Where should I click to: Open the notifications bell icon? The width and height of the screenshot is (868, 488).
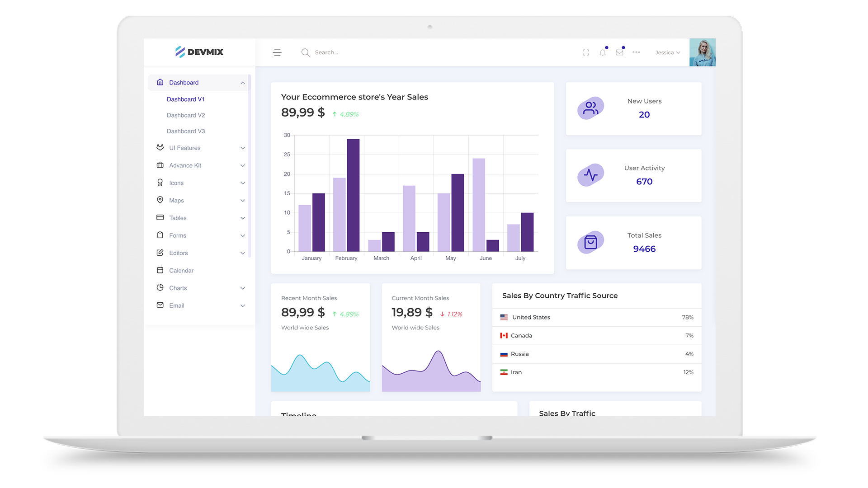[x=602, y=52]
